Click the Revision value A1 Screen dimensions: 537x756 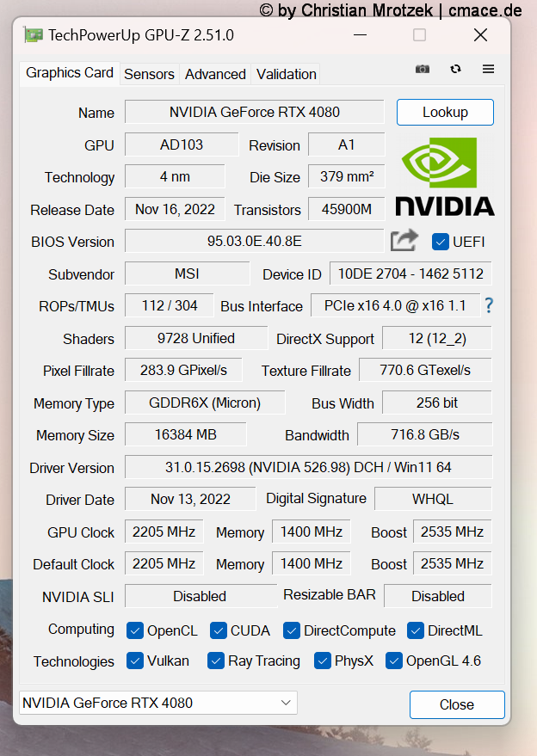pos(347,144)
